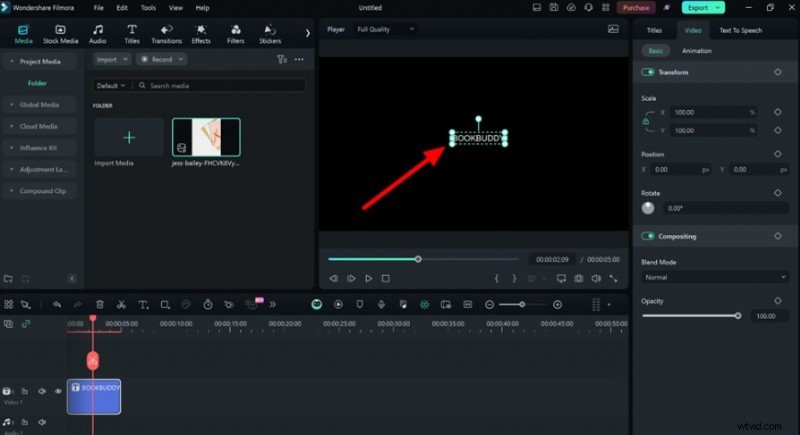This screenshot has height=435, width=800.
Task: Open the Transitions media tab
Action: (166, 35)
